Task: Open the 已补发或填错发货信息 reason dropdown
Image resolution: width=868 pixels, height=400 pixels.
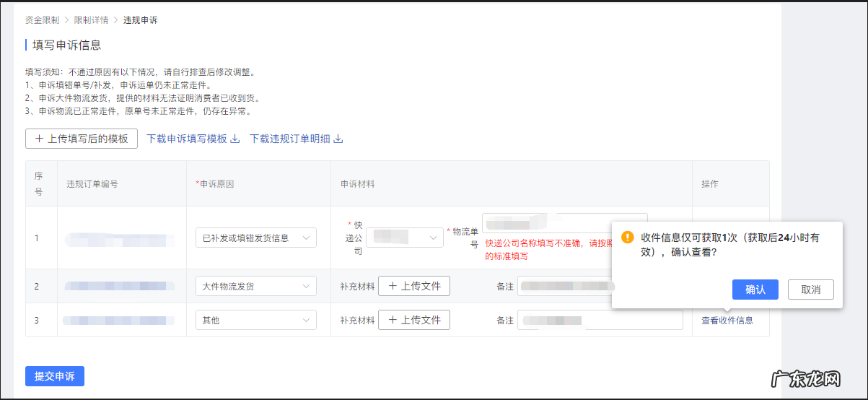Action: [256, 238]
